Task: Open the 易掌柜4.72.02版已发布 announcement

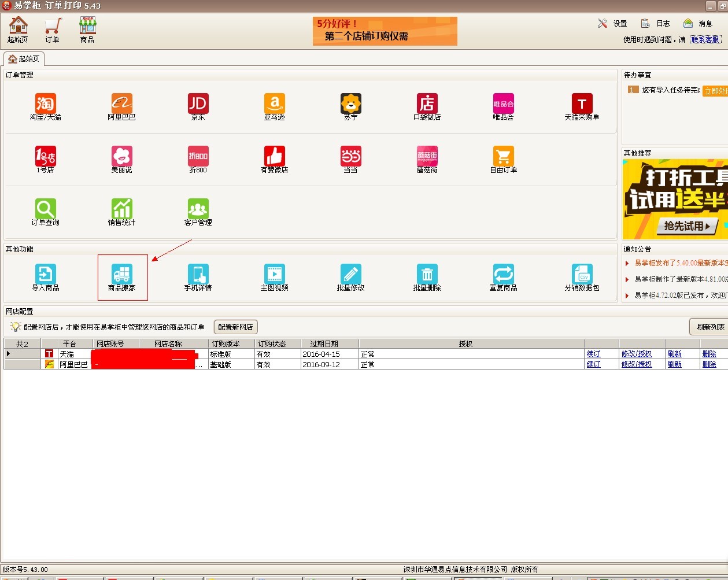Action: point(681,295)
